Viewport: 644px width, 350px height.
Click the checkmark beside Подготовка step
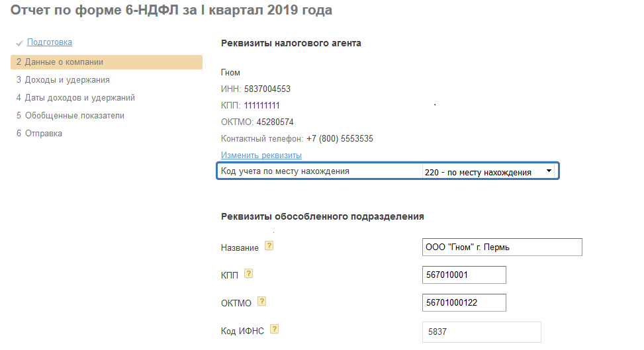19,43
